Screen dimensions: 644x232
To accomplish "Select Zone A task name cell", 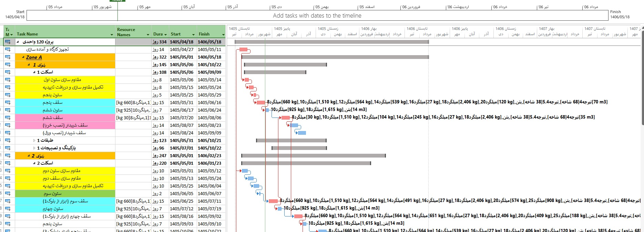I will [x=65, y=57].
